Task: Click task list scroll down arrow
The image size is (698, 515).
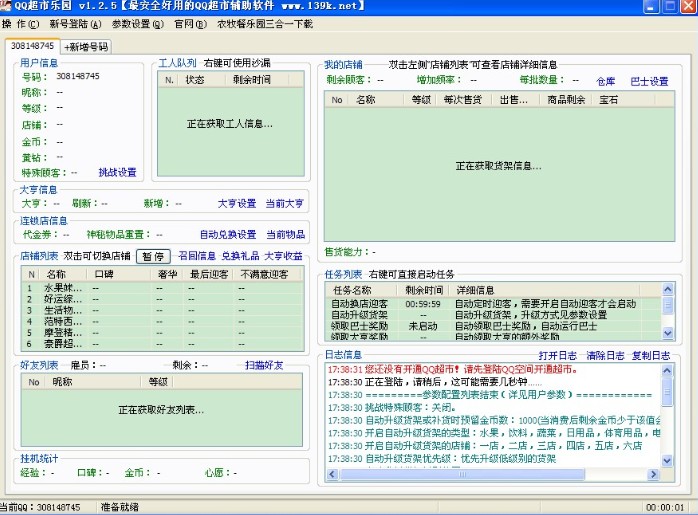Action: [667, 333]
